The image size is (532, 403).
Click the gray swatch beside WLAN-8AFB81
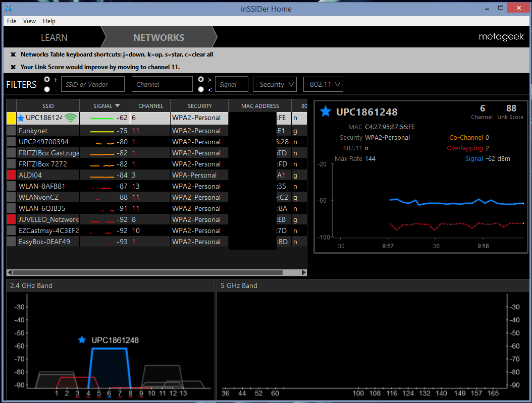(x=12, y=187)
